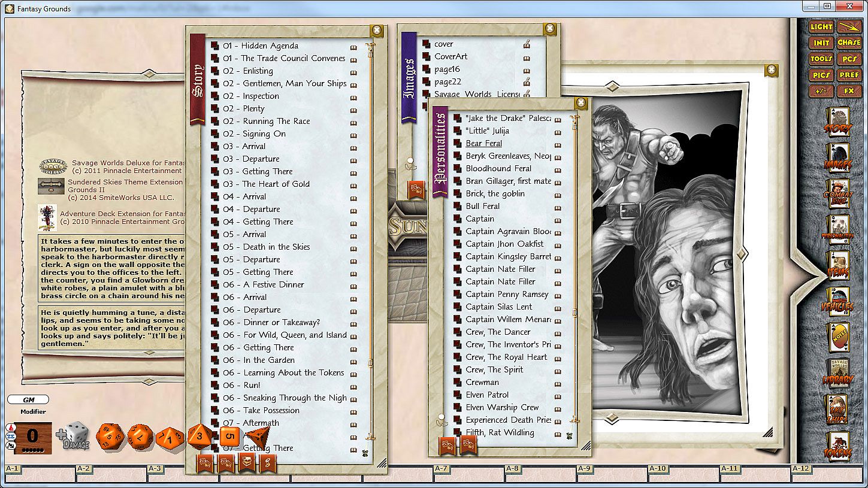868x488 pixels.
Task: Open the Bloodhound Feral personality
Action: point(498,169)
